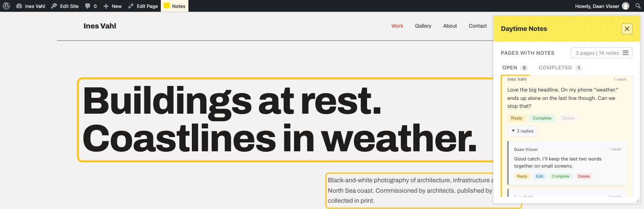Click Reply on Daan Visser's reply
This screenshot has height=209, width=644.
[522, 176]
